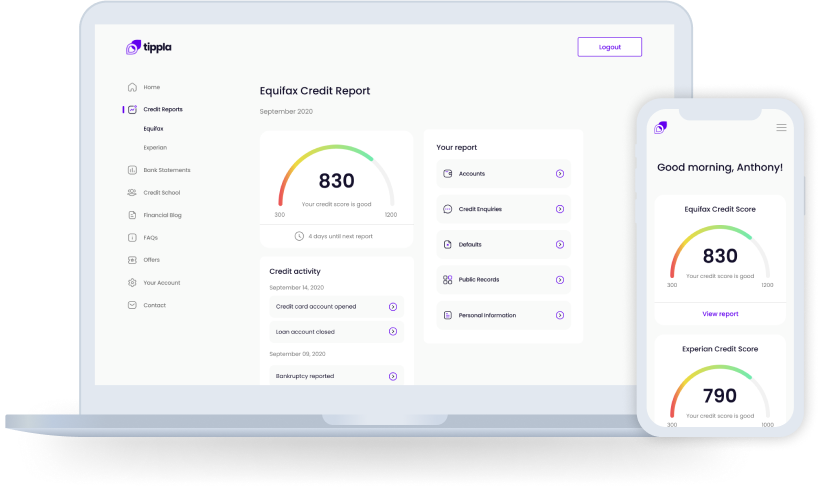The width and height of the screenshot is (820, 490).
Task: Open Credit School in the sidebar
Action: click(x=162, y=192)
